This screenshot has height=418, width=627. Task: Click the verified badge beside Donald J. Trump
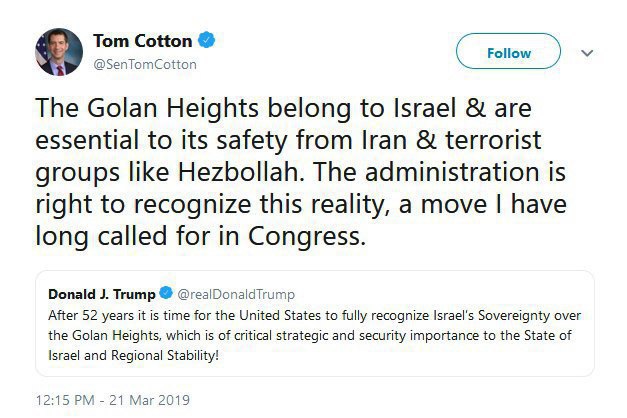pos(165,294)
